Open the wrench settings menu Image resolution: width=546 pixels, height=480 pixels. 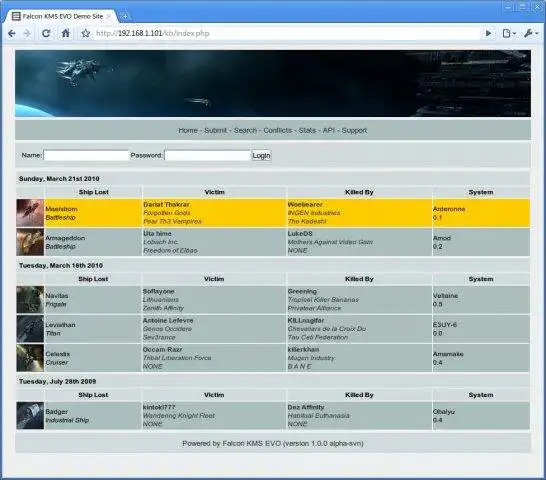531,33
